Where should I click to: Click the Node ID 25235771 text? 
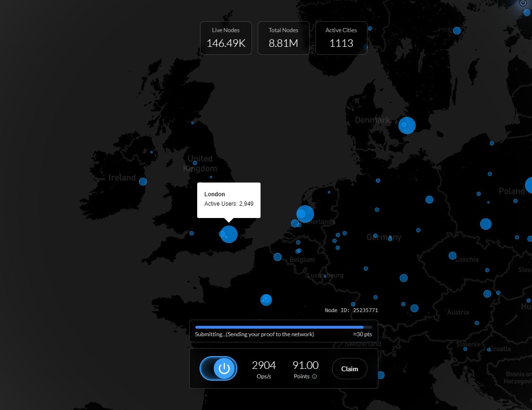click(351, 310)
